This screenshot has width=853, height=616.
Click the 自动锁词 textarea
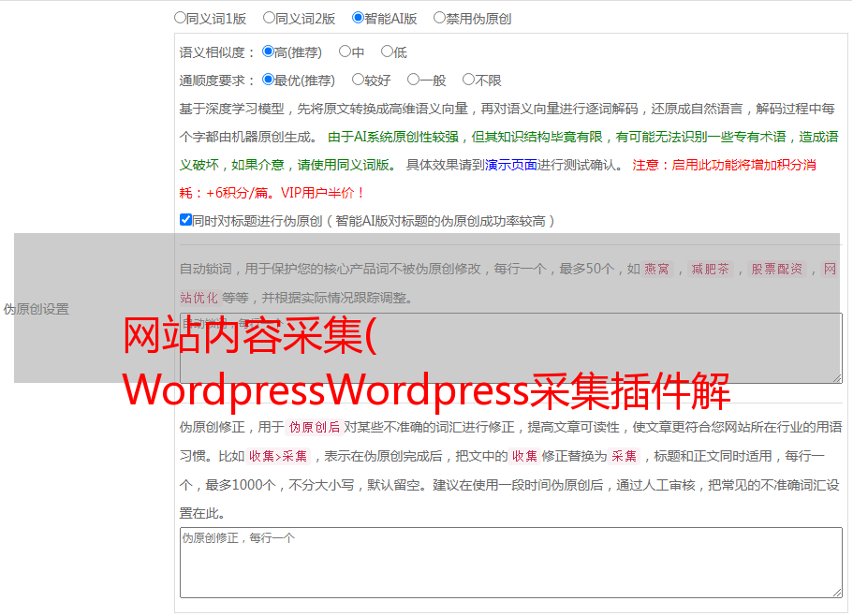tap(511, 348)
